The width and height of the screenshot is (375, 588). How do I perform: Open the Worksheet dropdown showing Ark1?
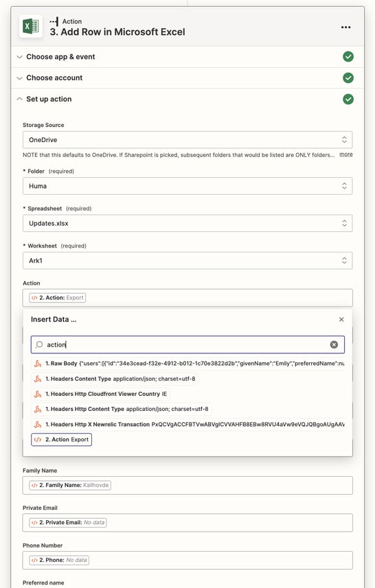pos(187,261)
